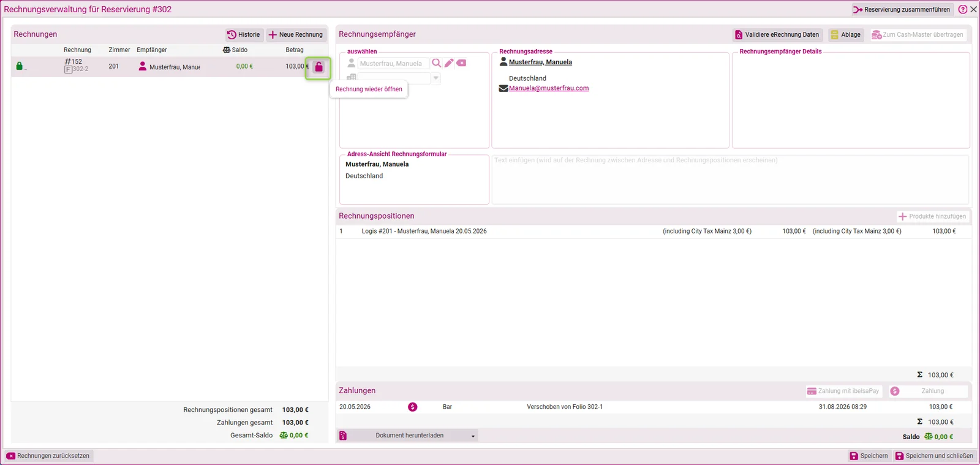Open the invoice Historie
980x465 pixels.
pos(244,35)
